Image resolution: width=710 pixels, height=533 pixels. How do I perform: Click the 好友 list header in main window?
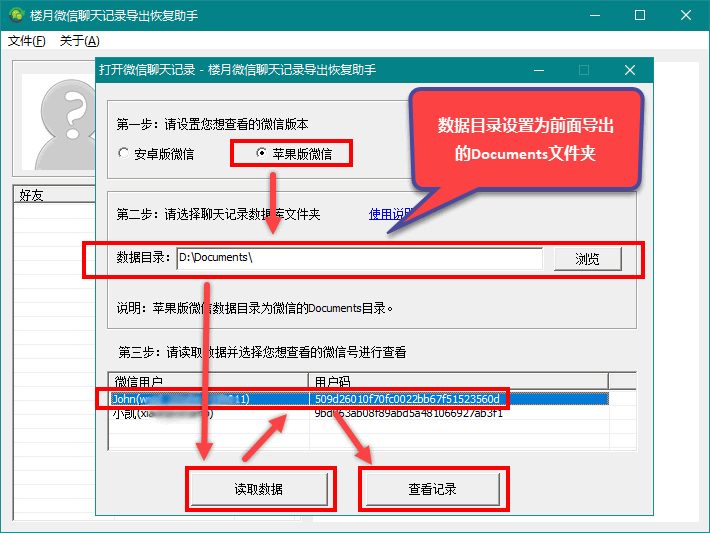(x=54, y=195)
